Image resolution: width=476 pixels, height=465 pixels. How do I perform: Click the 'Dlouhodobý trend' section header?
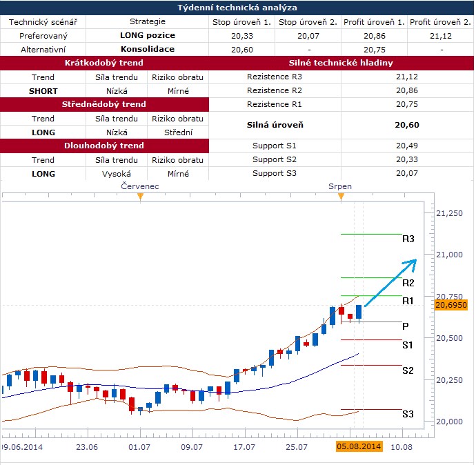click(103, 146)
